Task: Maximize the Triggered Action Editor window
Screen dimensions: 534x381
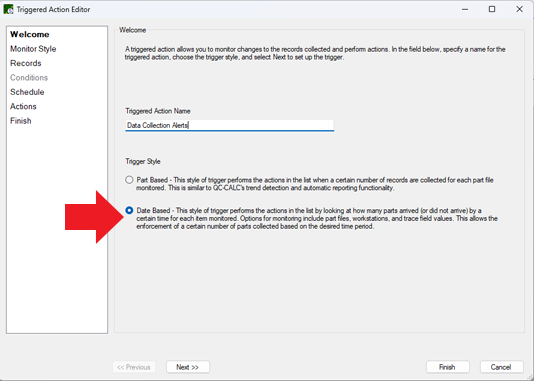Action: 492,9
